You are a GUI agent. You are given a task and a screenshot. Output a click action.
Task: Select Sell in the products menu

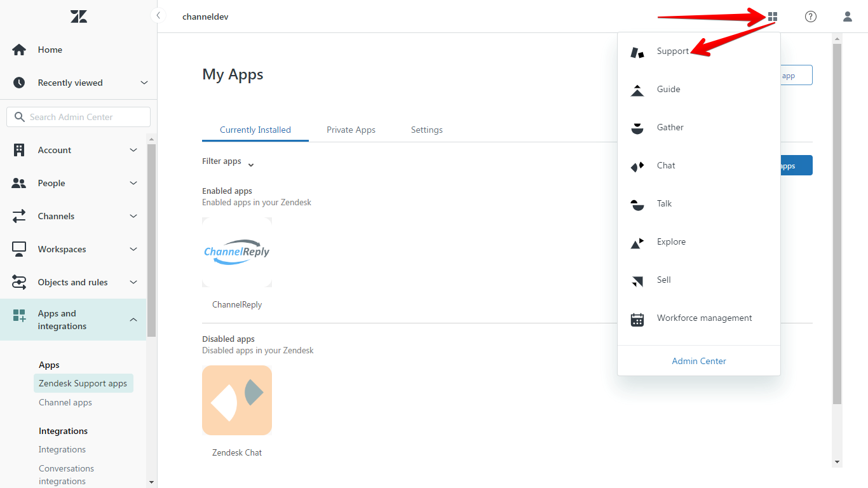point(664,280)
